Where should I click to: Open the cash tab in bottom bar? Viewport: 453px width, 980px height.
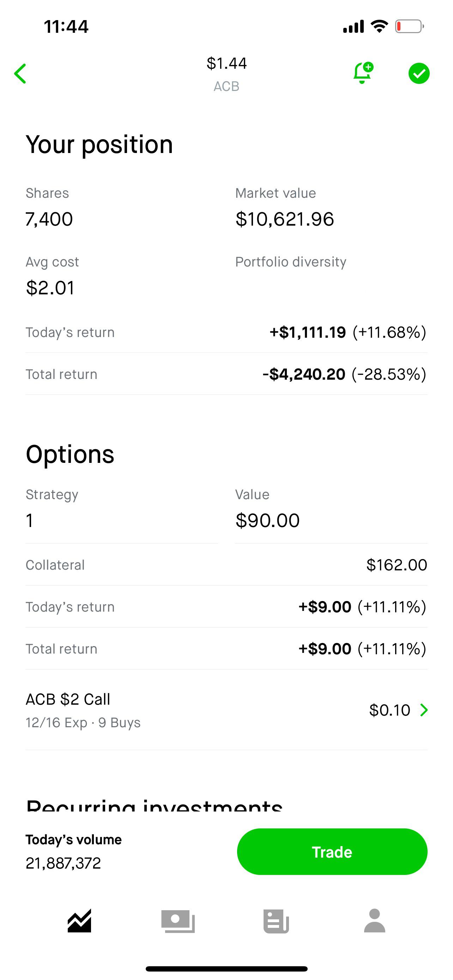pyautogui.click(x=178, y=921)
